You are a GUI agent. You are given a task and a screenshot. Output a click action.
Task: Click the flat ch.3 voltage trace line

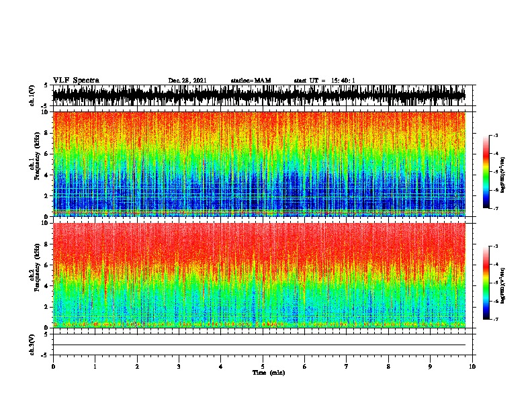coord(259,345)
